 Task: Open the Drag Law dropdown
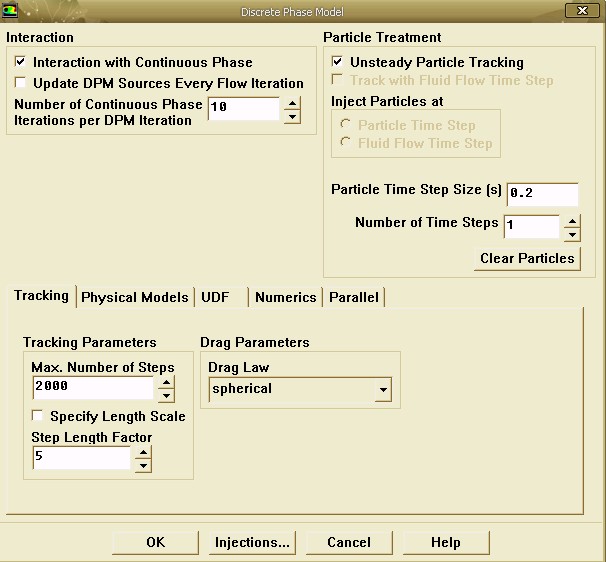click(380, 389)
